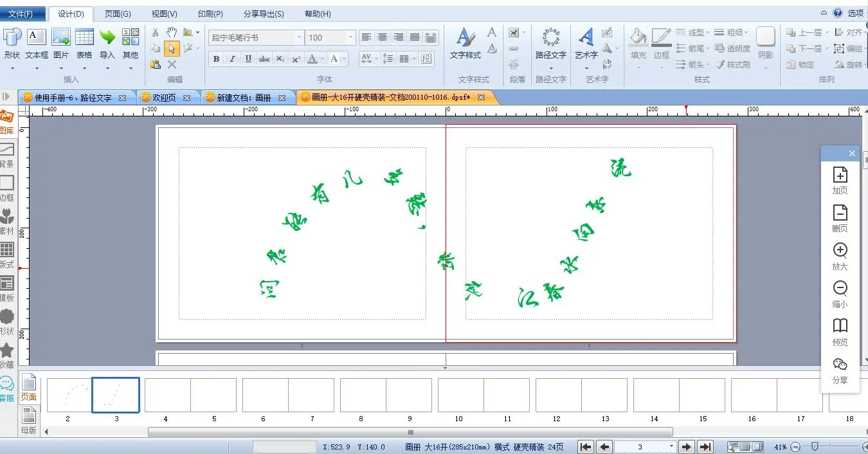The image size is (868, 454).
Task: Insert a 图片 picture
Action: (61, 43)
